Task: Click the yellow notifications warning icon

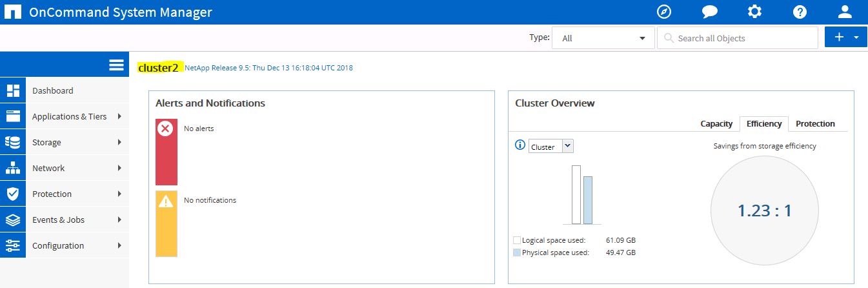Action: tap(166, 201)
